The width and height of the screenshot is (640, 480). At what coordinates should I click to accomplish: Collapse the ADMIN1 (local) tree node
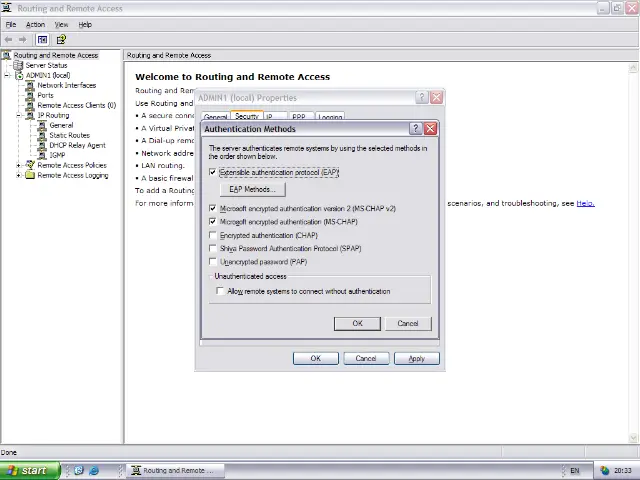pos(7,76)
